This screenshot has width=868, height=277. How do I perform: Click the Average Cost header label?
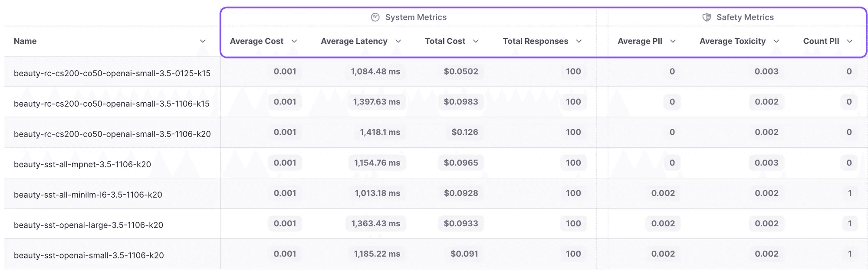coord(256,41)
